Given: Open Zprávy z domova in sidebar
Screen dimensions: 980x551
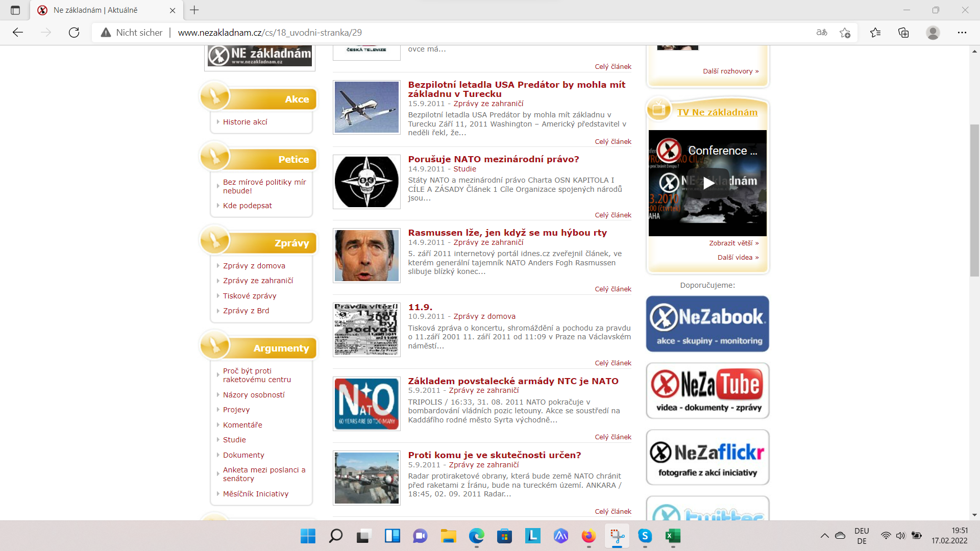Looking at the screenshot, I should [254, 266].
